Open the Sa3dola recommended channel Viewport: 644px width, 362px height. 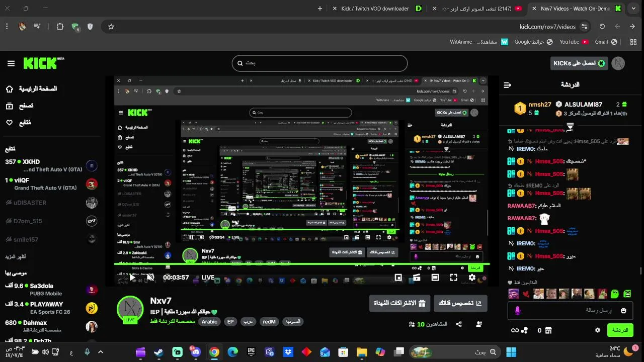(50, 289)
